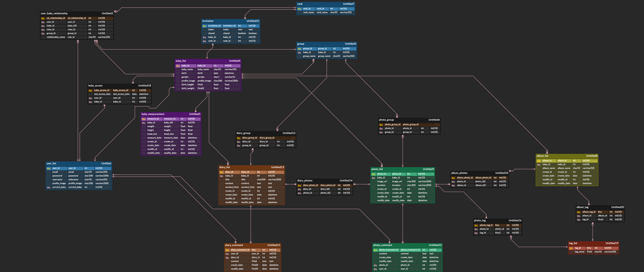Click the primary key icon of group_id in the group table
Screen dimensions: 644x272
(299, 49)
